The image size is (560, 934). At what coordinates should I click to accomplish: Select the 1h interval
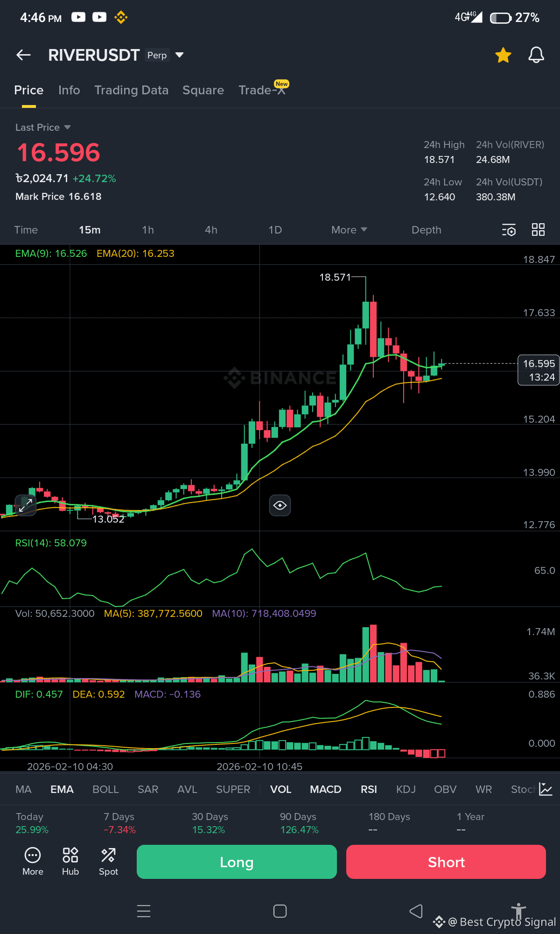click(148, 230)
